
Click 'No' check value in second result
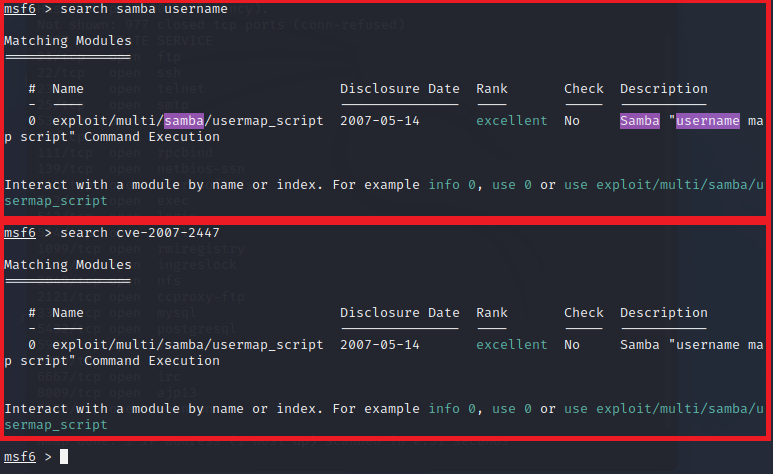click(572, 345)
